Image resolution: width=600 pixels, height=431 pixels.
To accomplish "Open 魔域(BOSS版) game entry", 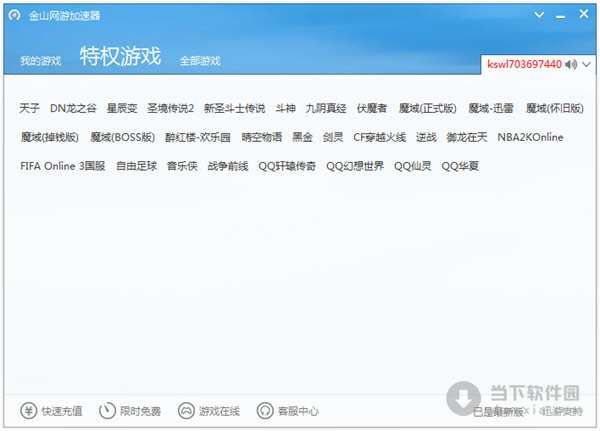I will [x=122, y=137].
